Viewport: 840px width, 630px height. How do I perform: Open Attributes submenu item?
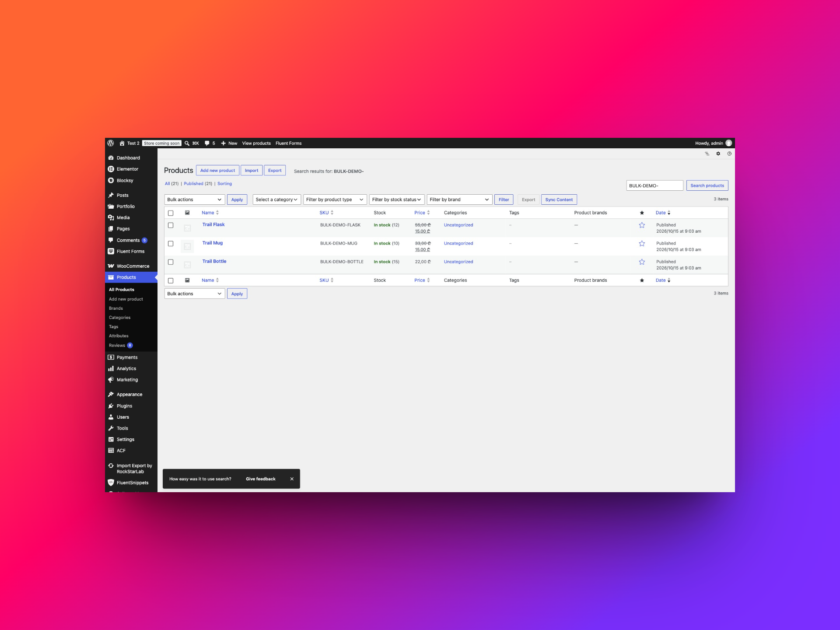(119, 336)
